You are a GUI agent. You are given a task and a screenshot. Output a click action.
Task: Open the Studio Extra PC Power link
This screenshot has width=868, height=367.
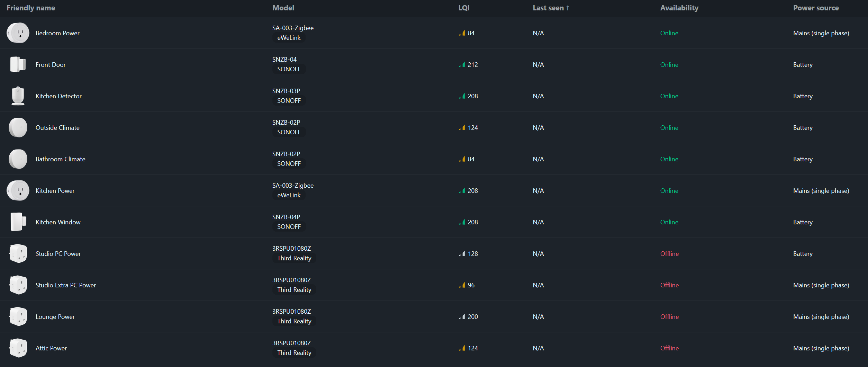coord(66,285)
